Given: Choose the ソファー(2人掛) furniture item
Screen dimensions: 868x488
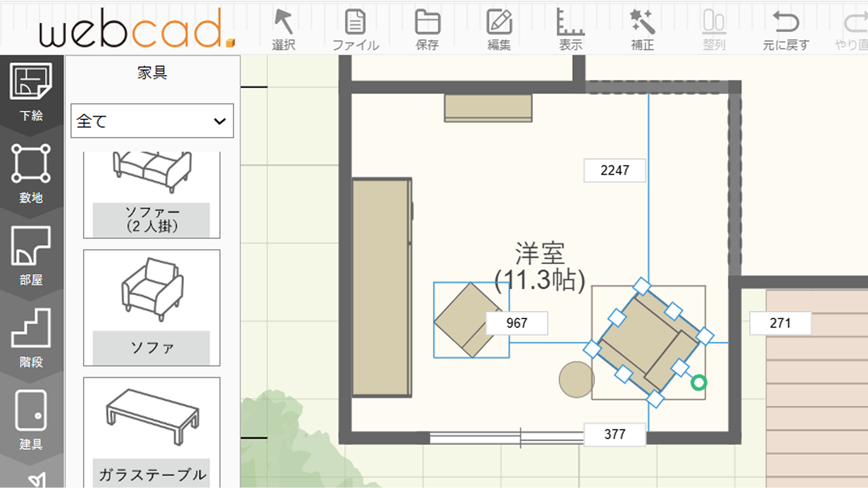Looking at the screenshot, I should tap(152, 194).
